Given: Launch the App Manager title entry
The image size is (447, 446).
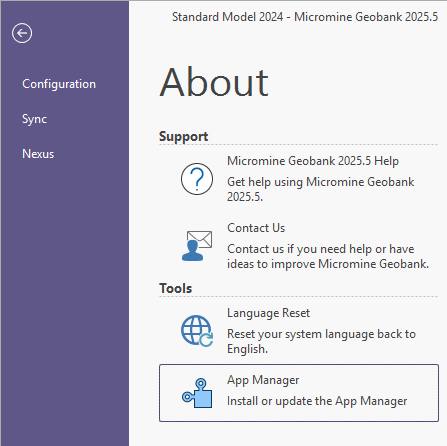Looking at the screenshot, I should coord(263,380).
